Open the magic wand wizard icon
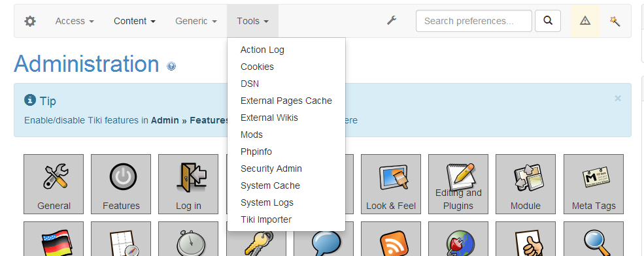 [x=615, y=21]
